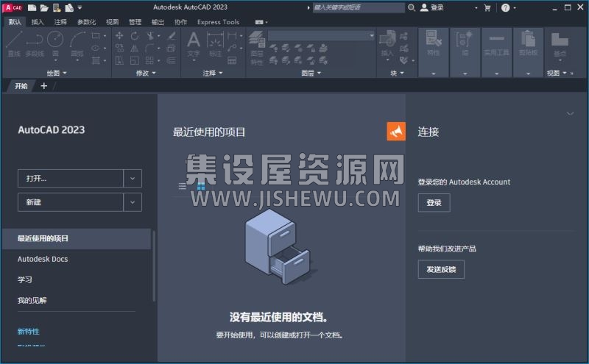Open the Clipboard panel icon (剪贴板)

tap(528, 43)
